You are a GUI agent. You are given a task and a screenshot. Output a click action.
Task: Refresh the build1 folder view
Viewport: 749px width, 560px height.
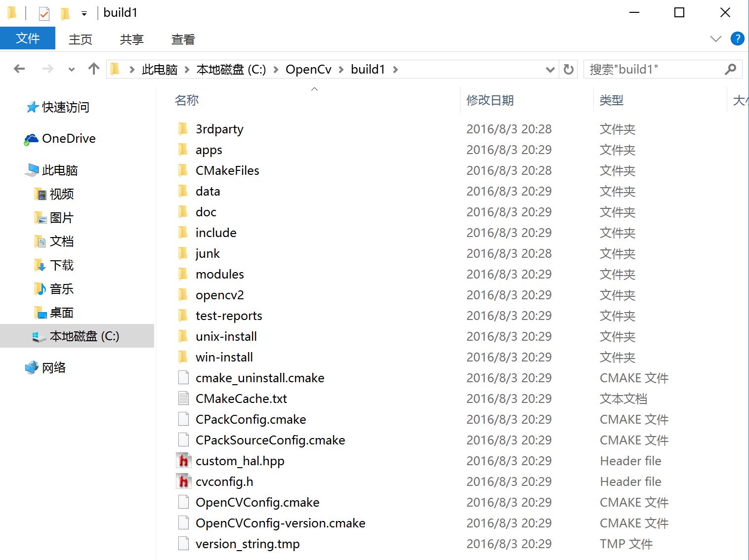click(x=569, y=70)
